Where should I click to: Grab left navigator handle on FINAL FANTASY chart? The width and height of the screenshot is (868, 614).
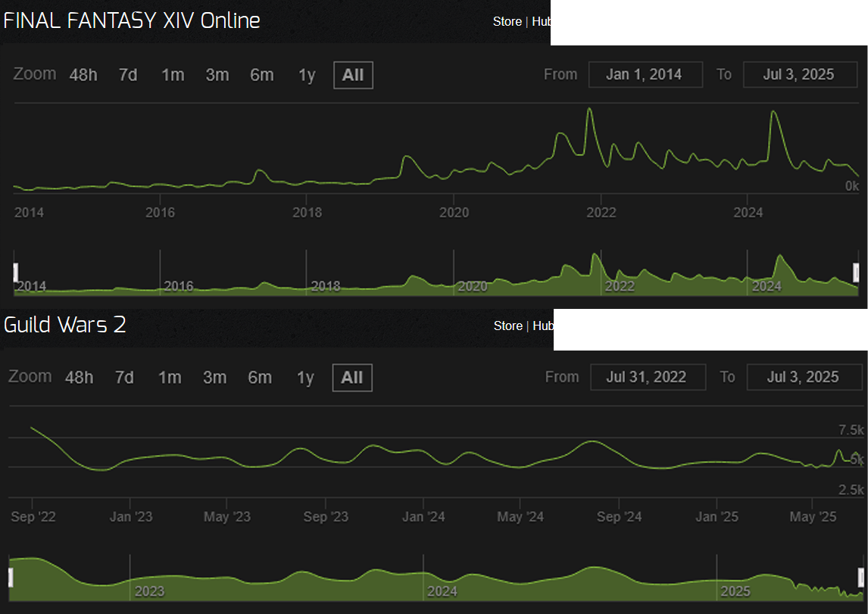click(x=15, y=273)
